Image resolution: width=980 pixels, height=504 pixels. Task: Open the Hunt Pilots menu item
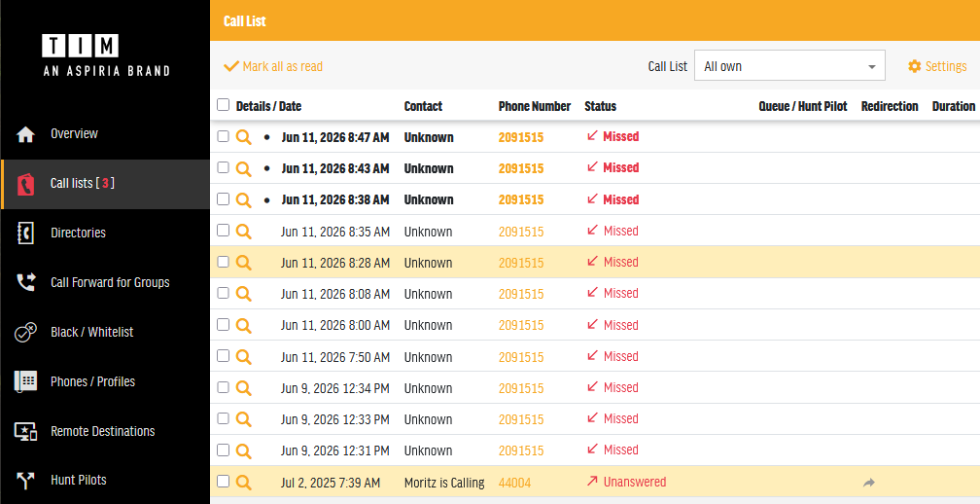105,481
